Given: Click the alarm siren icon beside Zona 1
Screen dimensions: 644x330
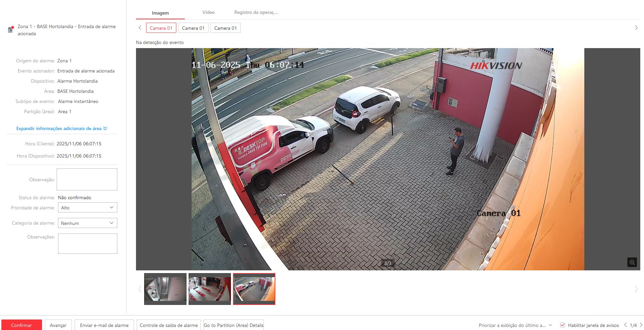Looking at the screenshot, I should (11, 29).
